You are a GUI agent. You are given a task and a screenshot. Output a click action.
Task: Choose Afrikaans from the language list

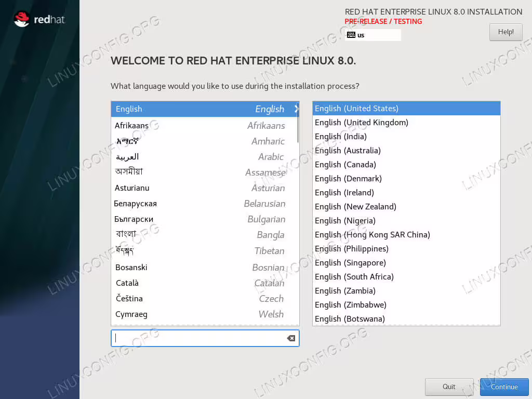205,126
